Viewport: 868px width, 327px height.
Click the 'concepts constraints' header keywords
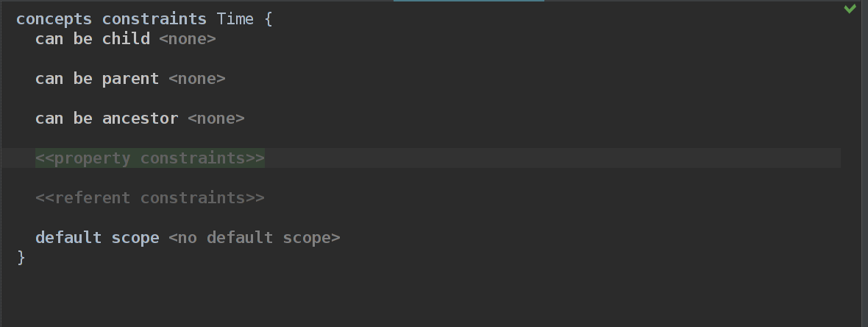click(111, 19)
